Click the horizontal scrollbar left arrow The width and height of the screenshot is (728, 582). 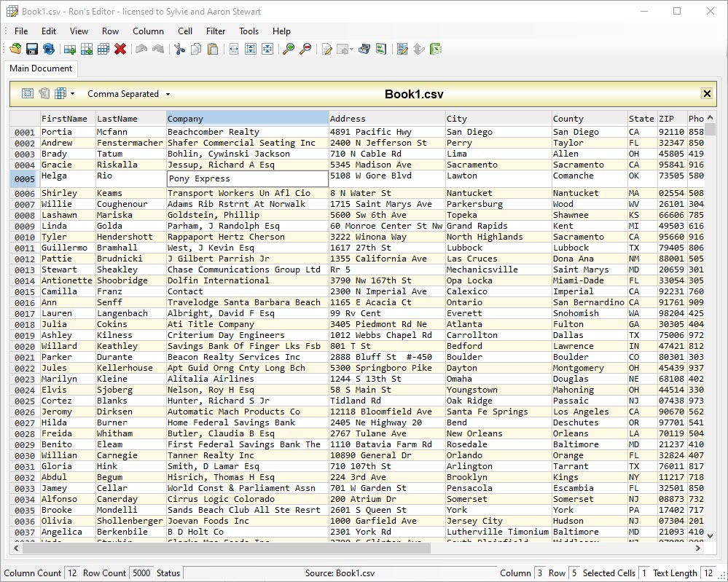[x=16, y=548]
